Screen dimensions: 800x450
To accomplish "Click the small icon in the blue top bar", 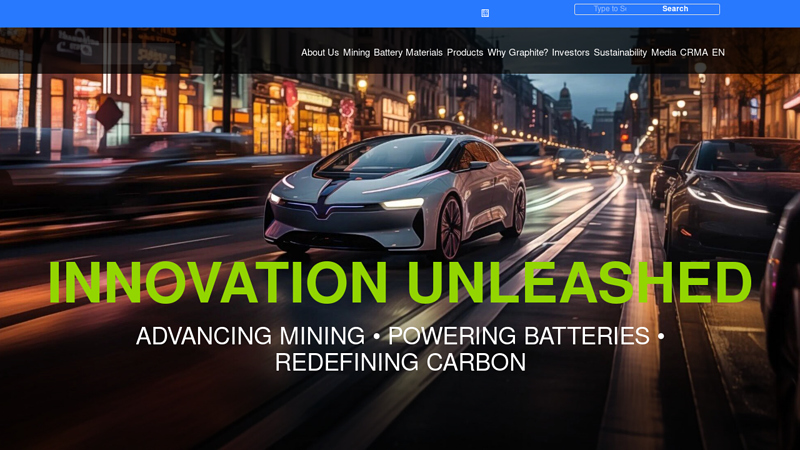I will 485,13.
